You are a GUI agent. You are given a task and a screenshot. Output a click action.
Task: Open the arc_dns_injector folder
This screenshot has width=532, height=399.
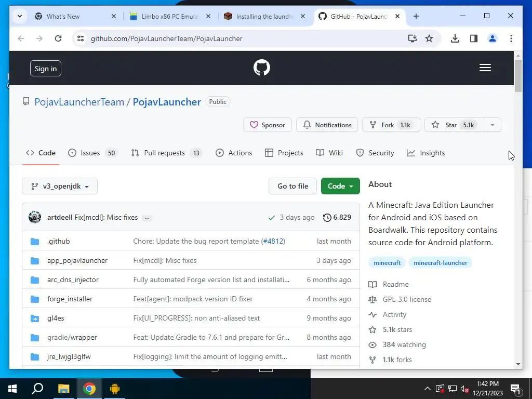[73, 280]
